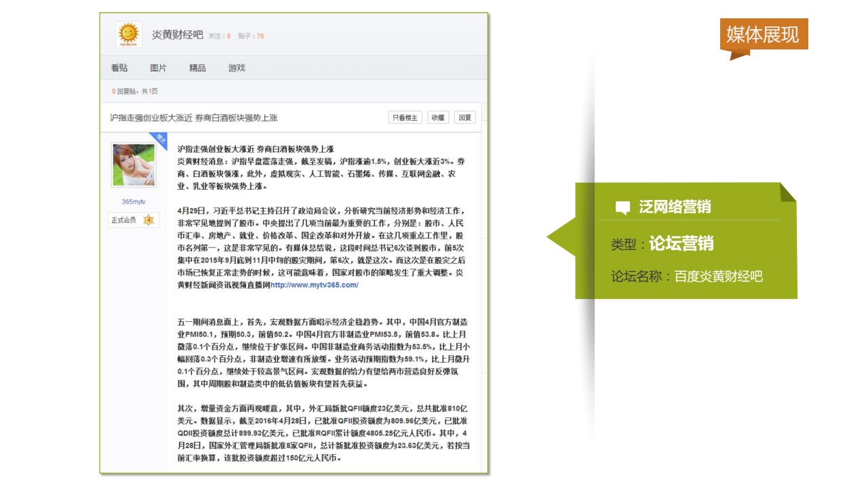868x488 pixels.
Task: Open the 365mytv user avatar
Action: click(x=134, y=165)
